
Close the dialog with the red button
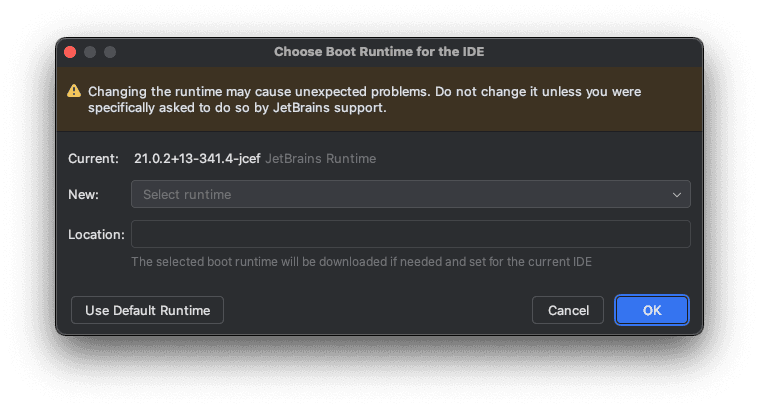70,51
